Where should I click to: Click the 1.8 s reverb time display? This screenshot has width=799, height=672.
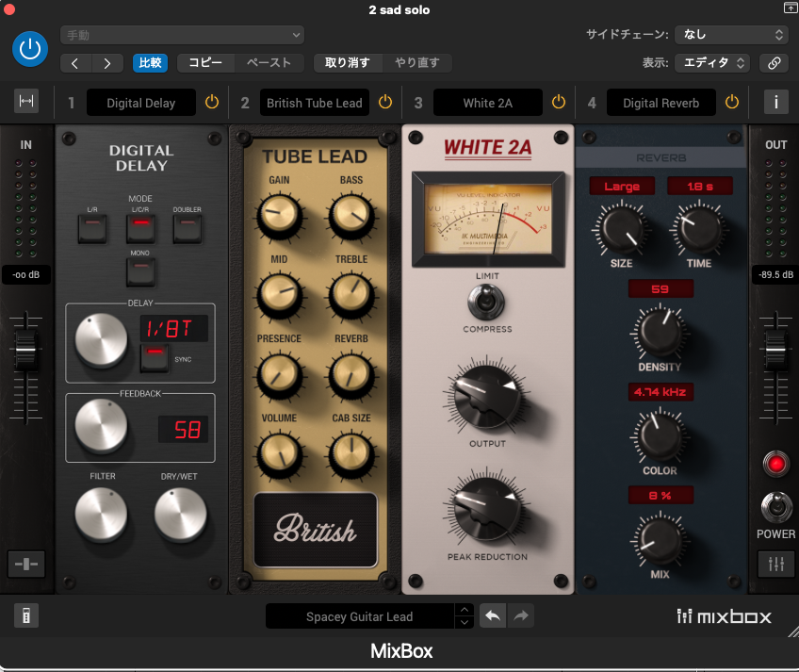700,186
